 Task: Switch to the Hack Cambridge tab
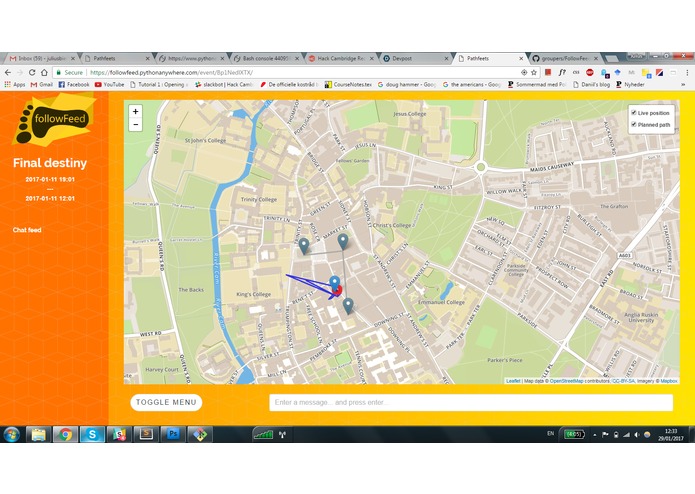pyautogui.click(x=341, y=58)
